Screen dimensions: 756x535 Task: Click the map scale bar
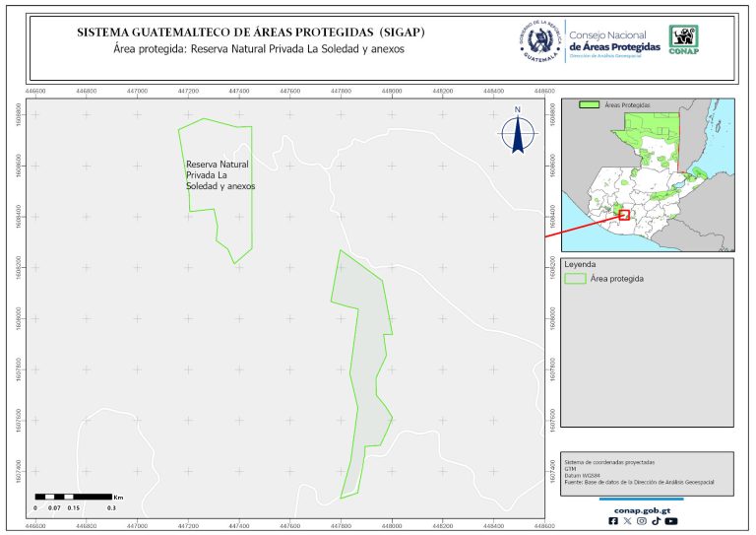(x=75, y=497)
